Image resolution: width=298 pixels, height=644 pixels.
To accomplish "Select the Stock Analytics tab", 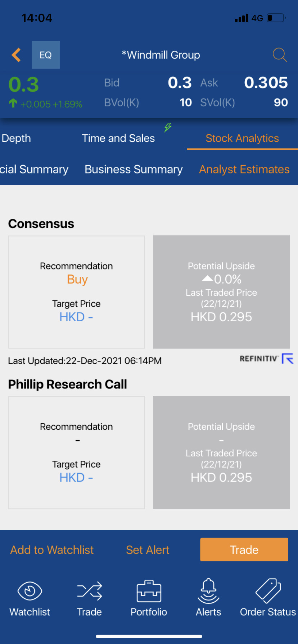I will pyautogui.click(x=242, y=138).
